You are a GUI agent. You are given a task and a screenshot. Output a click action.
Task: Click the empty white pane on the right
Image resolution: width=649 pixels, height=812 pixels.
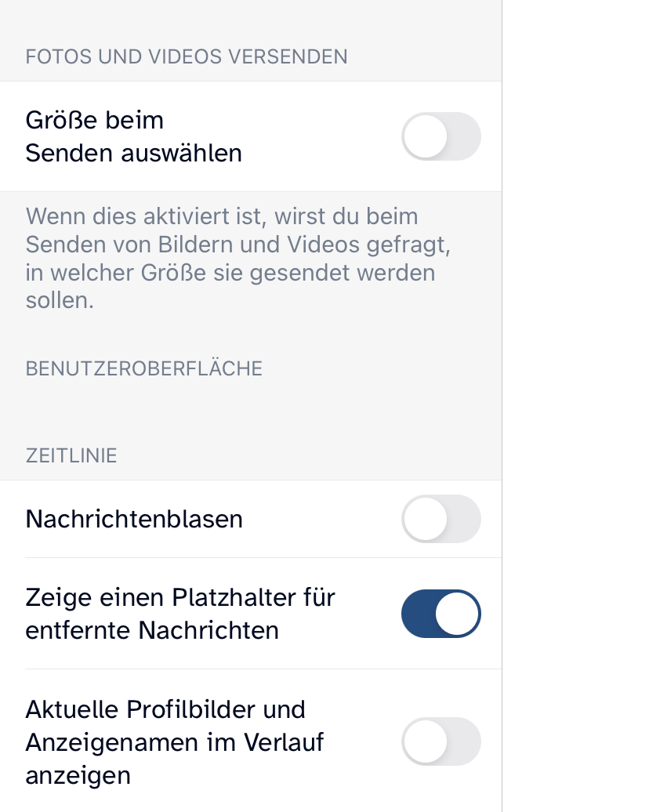point(576,392)
